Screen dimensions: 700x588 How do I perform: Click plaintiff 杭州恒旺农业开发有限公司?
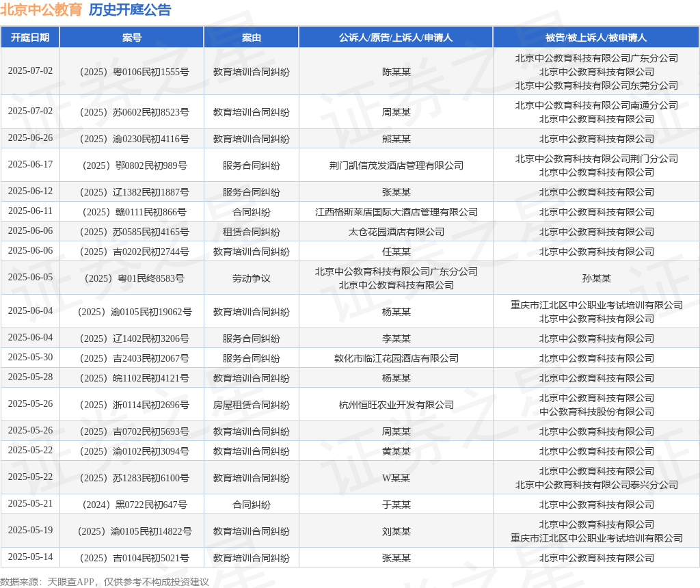click(x=396, y=405)
